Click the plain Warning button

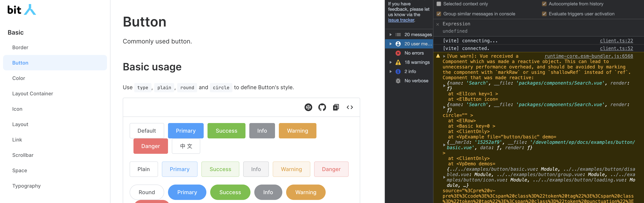(x=291, y=169)
